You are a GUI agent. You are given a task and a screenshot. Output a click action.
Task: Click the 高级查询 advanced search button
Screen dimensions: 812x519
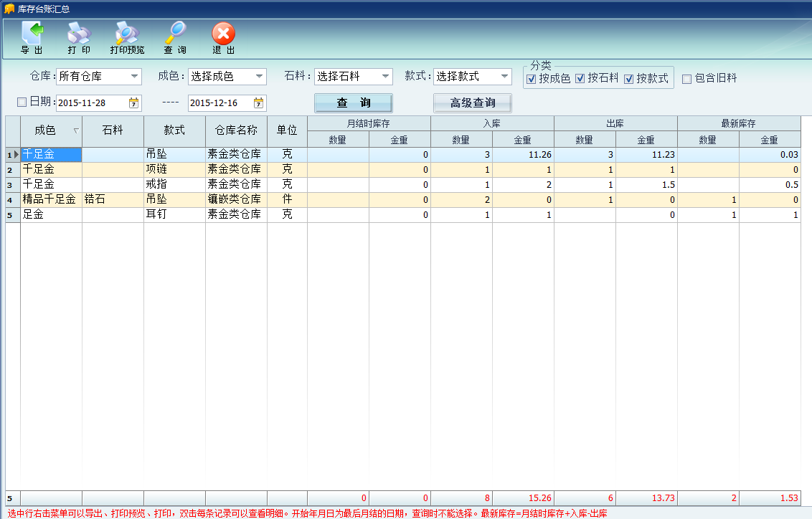[x=472, y=103]
